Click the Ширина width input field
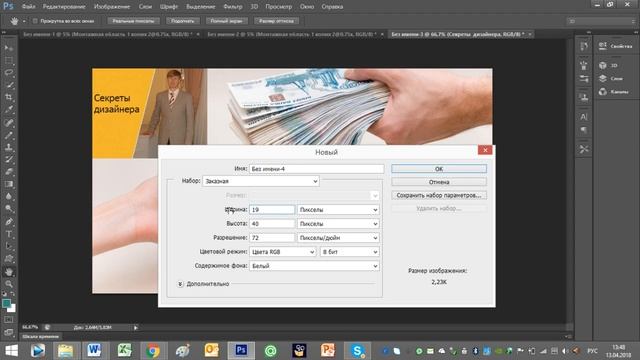640x360 pixels. click(x=272, y=210)
